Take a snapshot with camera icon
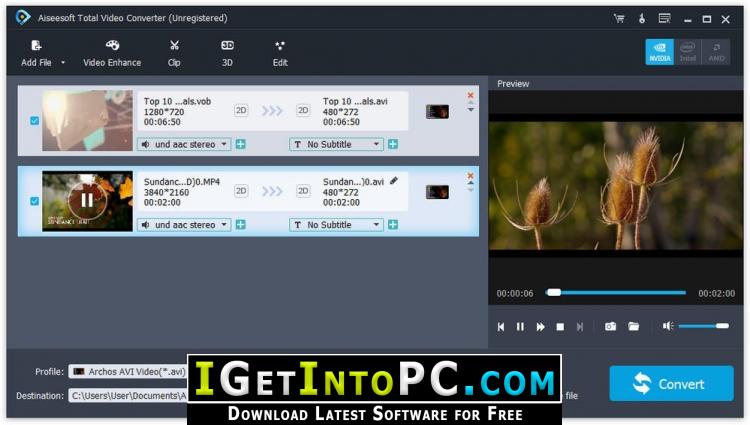The height and width of the screenshot is (425, 750). (610, 327)
